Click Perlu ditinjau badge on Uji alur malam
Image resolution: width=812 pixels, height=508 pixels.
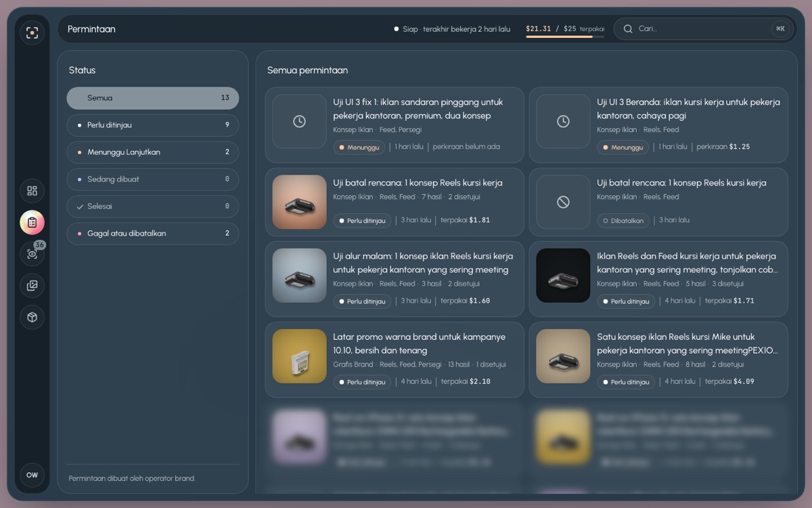[362, 301]
